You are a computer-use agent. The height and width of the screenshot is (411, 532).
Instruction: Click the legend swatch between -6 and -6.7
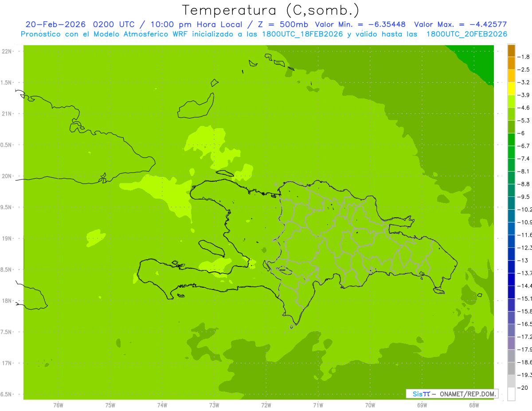(511, 139)
